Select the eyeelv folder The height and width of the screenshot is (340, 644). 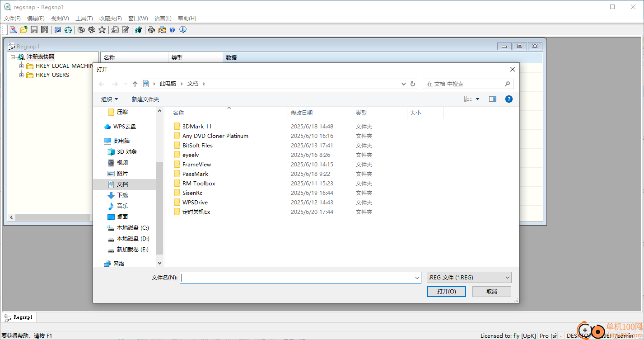(x=187, y=155)
